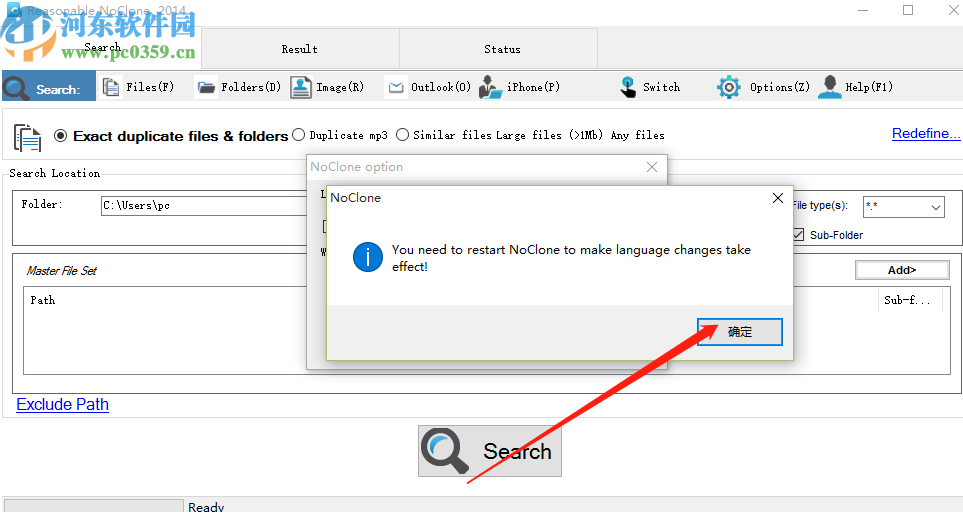Click the Path column header
963x512 pixels.
[x=42, y=300]
